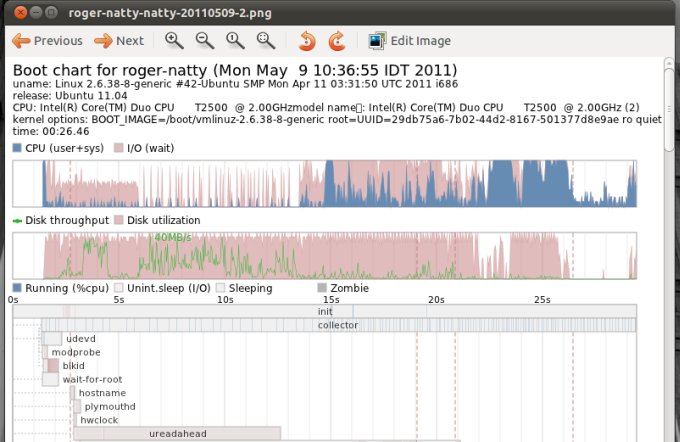Click the ureadahead process bar
The width and height of the screenshot is (680, 442).
coord(177,433)
